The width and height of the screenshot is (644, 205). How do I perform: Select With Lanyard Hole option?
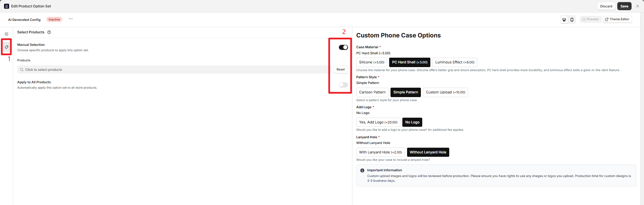tap(380, 152)
